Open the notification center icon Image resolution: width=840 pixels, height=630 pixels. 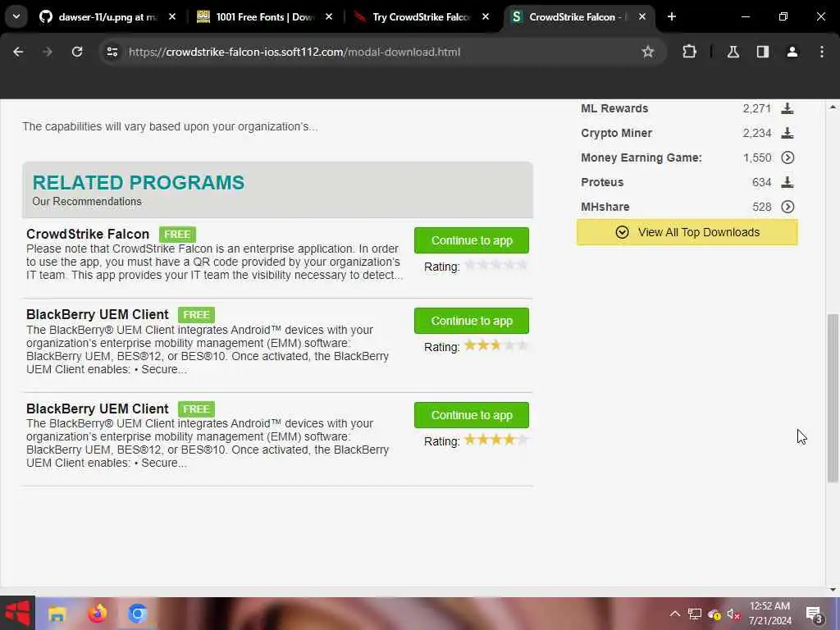click(x=815, y=614)
